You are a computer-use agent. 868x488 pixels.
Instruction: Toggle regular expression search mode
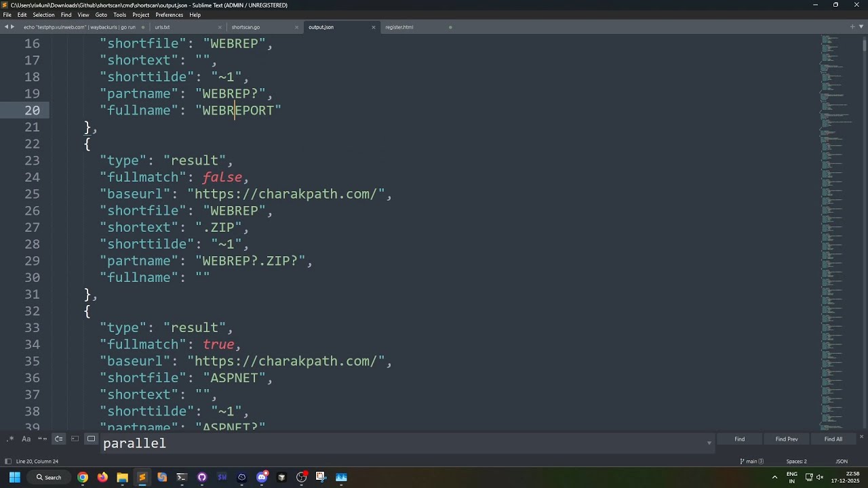[10, 439]
